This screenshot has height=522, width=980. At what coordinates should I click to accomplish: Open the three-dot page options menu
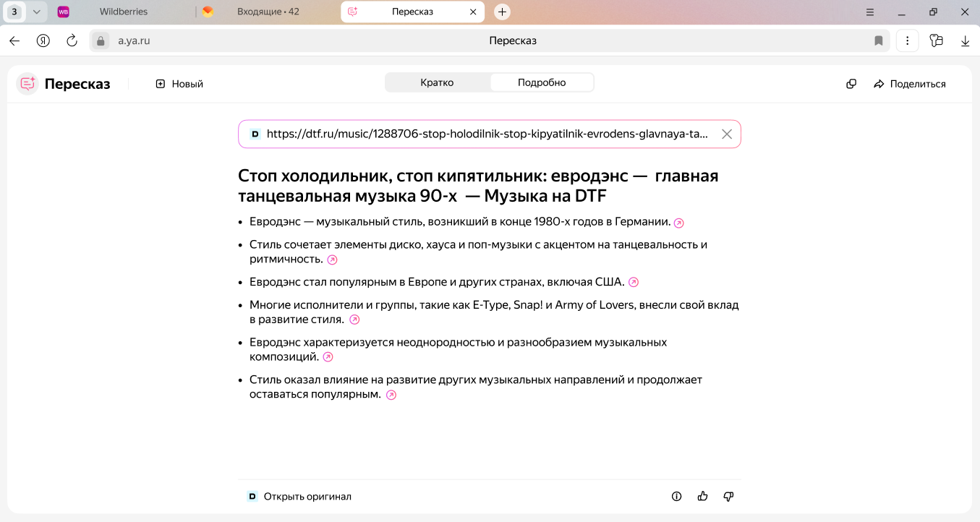pyautogui.click(x=907, y=41)
